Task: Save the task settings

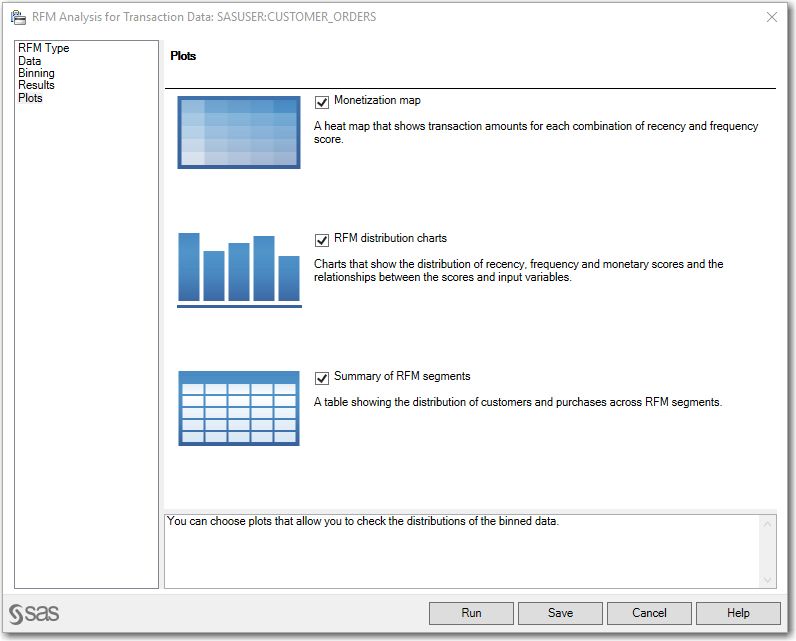Action: pos(560,613)
